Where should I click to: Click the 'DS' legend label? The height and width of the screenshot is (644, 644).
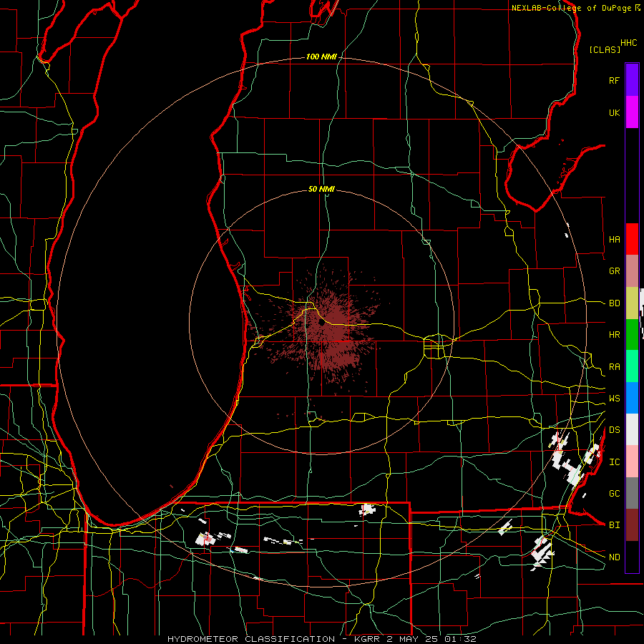(x=614, y=430)
